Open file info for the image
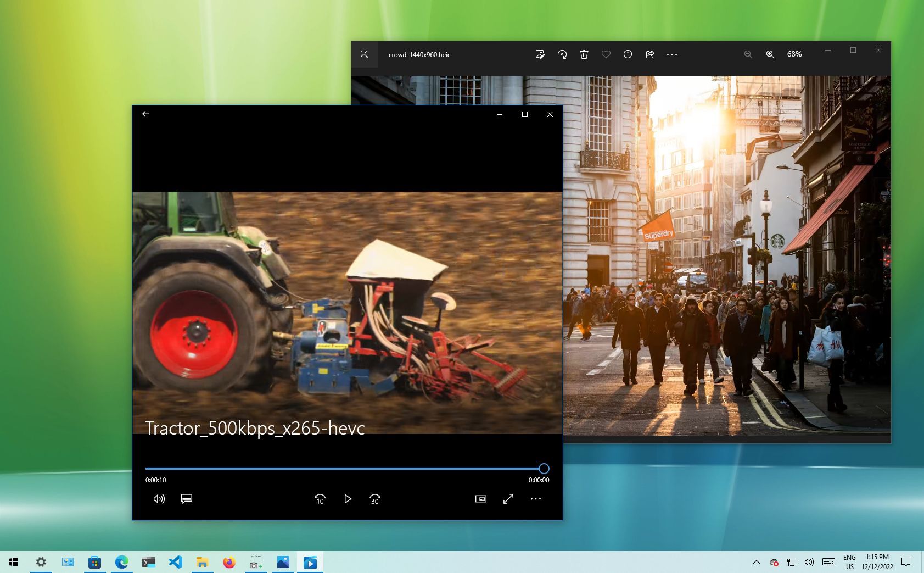 627,54
